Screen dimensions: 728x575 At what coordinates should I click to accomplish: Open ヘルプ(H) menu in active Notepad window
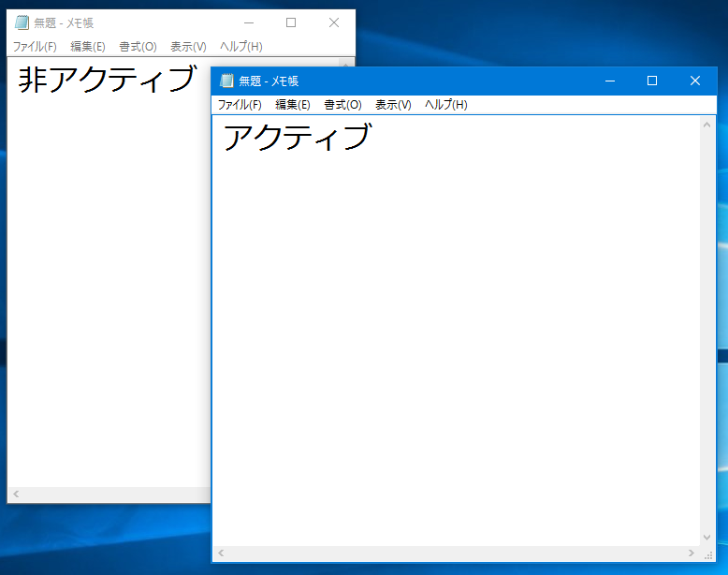pyautogui.click(x=445, y=105)
